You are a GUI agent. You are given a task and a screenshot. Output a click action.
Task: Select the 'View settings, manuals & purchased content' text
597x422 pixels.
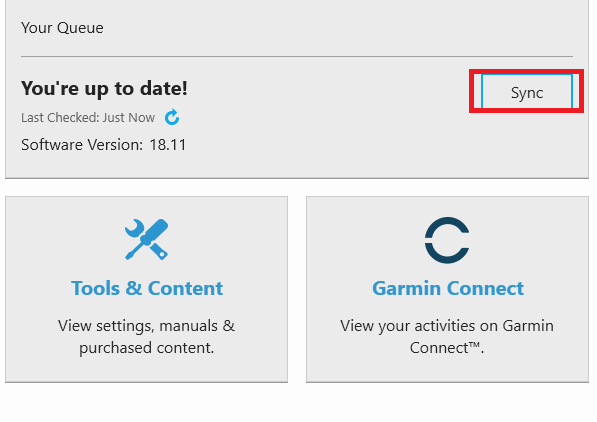[x=147, y=337]
